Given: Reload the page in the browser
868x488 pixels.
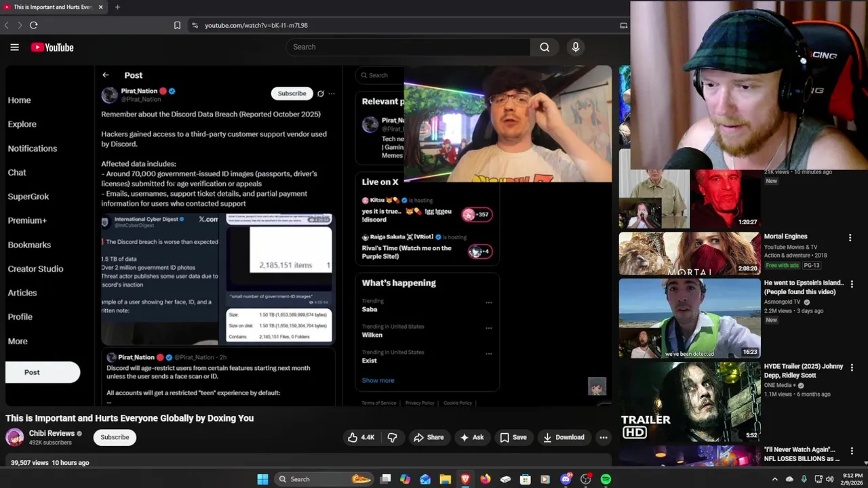Looking at the screenshot, I should click(33, 25).
